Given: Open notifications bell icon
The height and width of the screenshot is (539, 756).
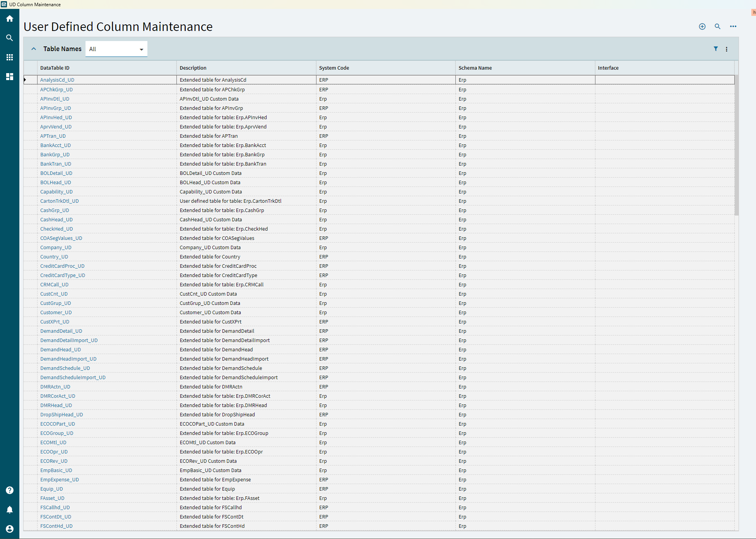Looking at the screenshot, I should pyautogui.click(x=10, y=510).
